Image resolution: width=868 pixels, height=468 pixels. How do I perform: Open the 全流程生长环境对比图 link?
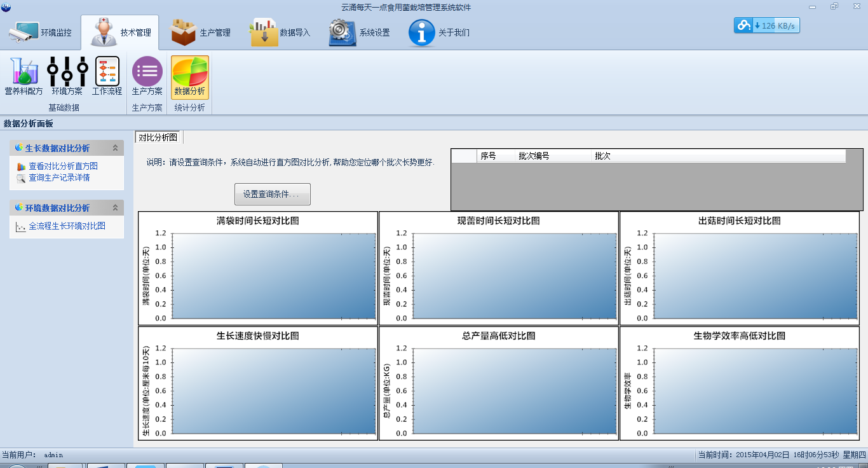coord(67,226)
